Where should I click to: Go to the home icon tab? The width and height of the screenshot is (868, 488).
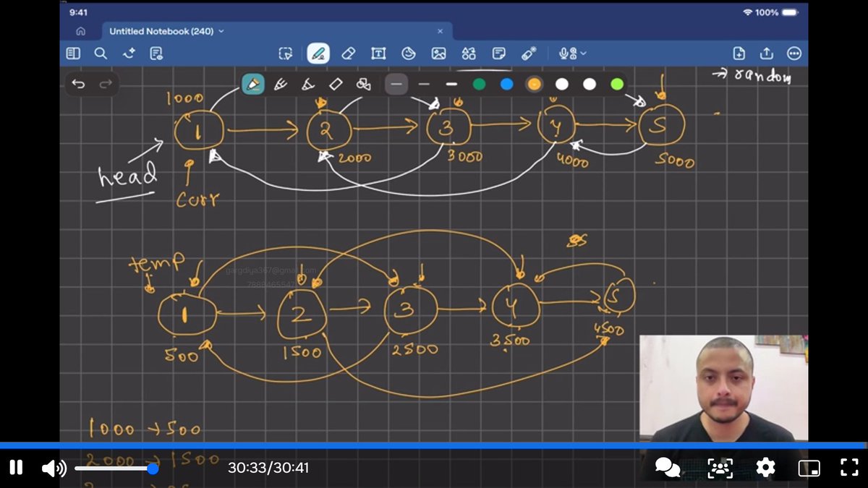pos(80,31)
